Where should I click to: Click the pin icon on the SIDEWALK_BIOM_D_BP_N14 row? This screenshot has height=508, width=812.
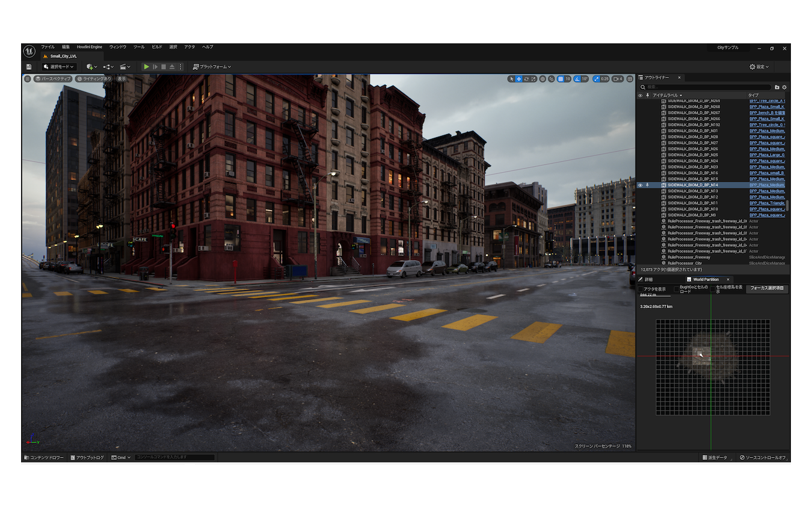tap(647, 185)
